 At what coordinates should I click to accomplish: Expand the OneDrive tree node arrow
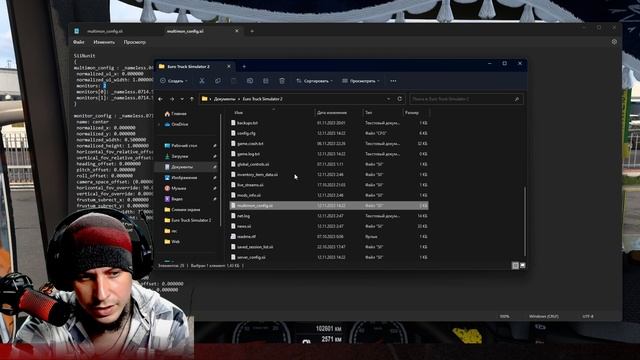pyautogui.click(x=159, y=124)
